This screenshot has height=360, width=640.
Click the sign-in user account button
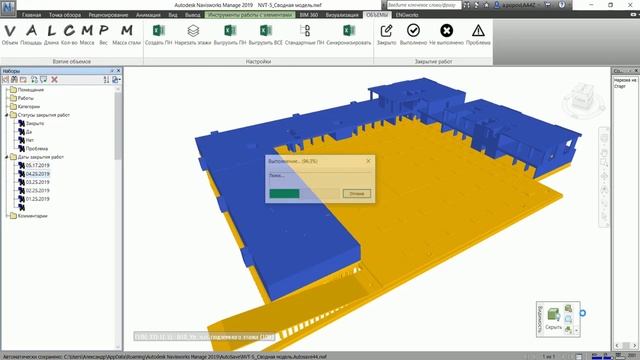516,5
